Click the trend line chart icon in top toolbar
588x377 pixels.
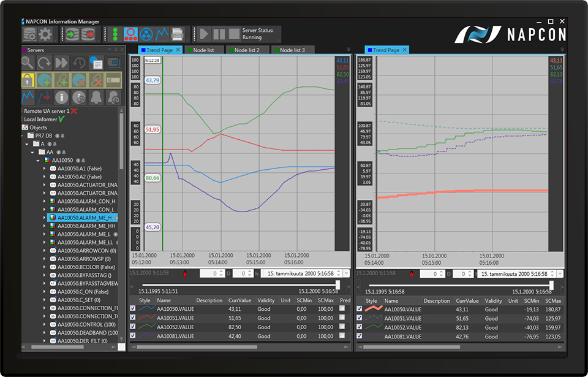(162, 34)
